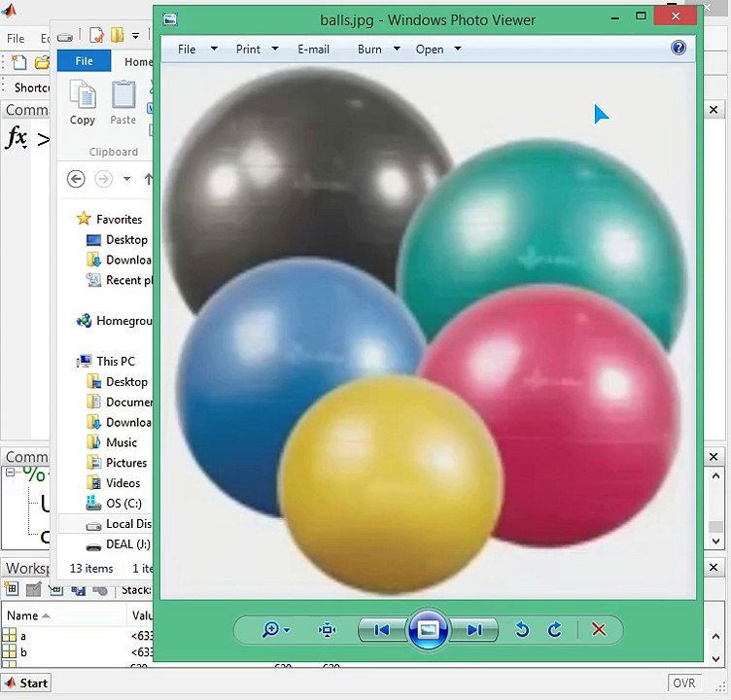Open Explorer recent locations dropdown

point(126,179)
